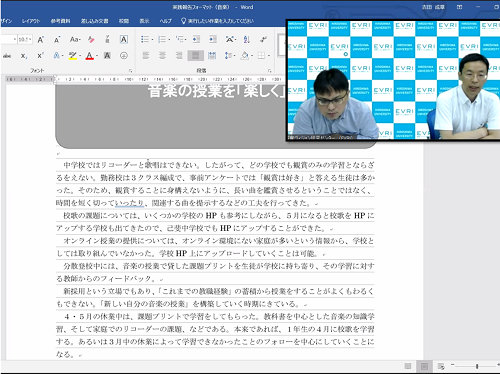500x374 pixels.
Task: Apply yellow text highlight color
Action: coord(73,56)
